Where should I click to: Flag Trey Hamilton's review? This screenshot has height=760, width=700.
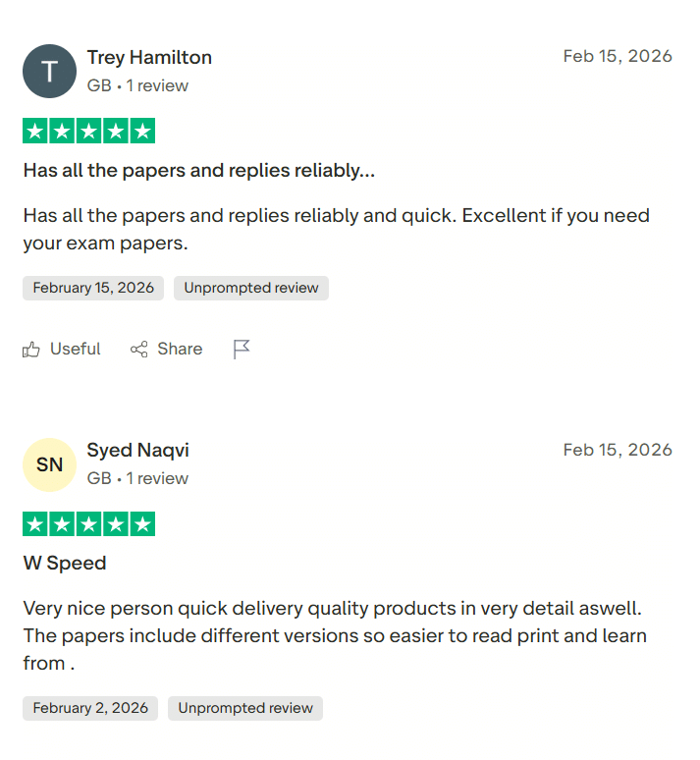(x=242, y=350)
